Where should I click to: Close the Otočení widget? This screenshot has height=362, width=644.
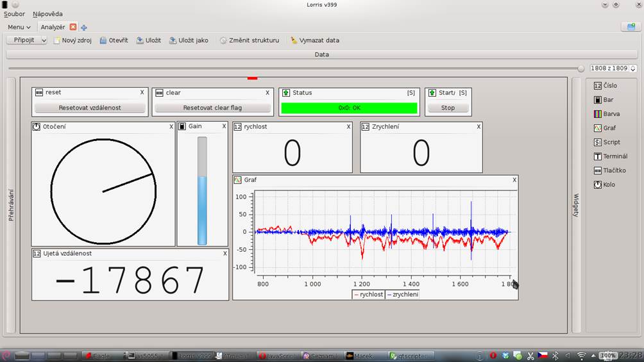click(171, 127)
